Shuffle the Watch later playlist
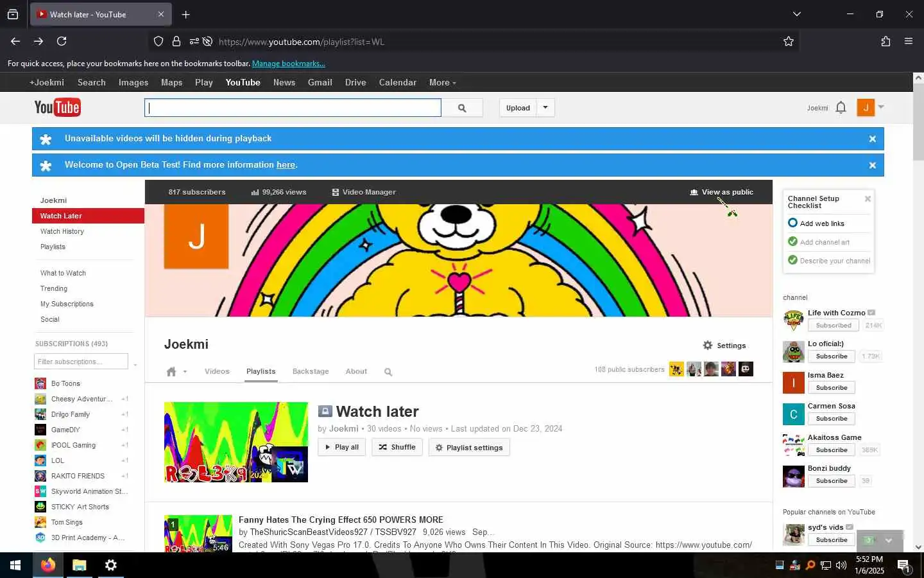The height and width of the screenshot is (578, 924). [x=397, y=448]
